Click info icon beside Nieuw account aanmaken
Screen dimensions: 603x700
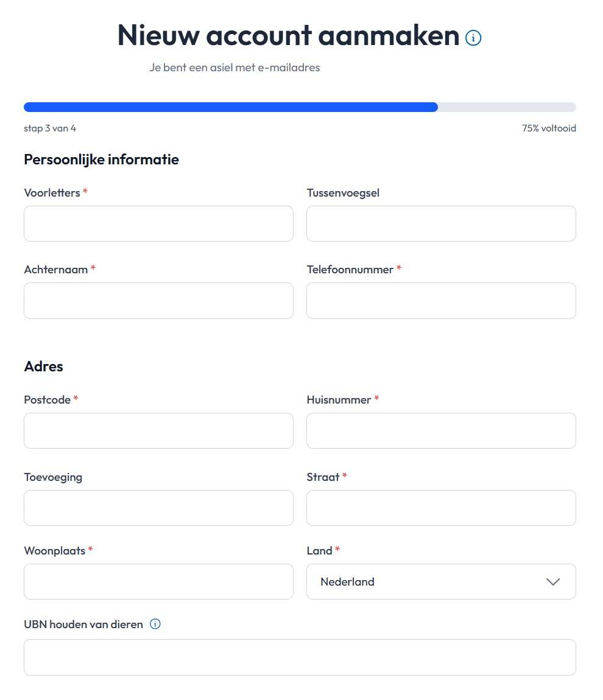473,38
